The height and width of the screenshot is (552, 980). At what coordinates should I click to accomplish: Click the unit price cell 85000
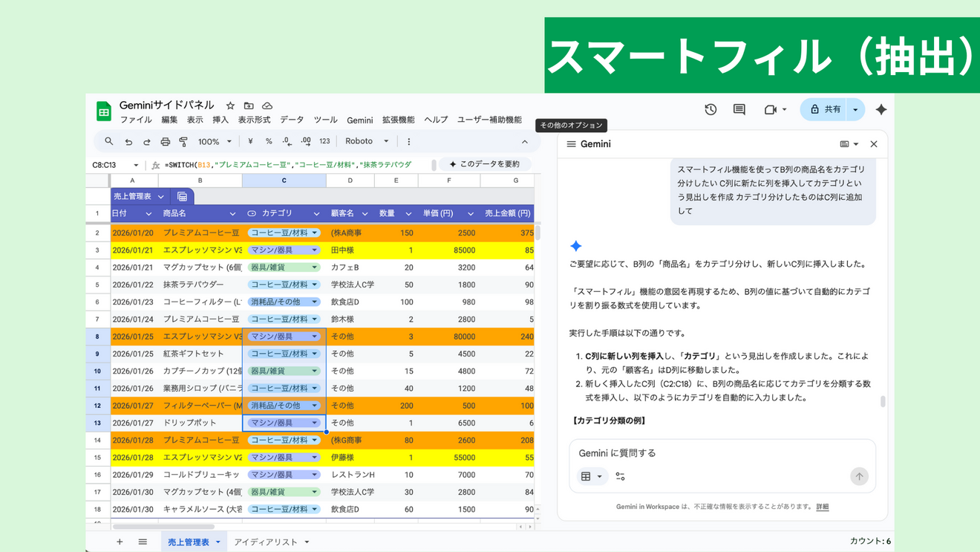(448, 250)
